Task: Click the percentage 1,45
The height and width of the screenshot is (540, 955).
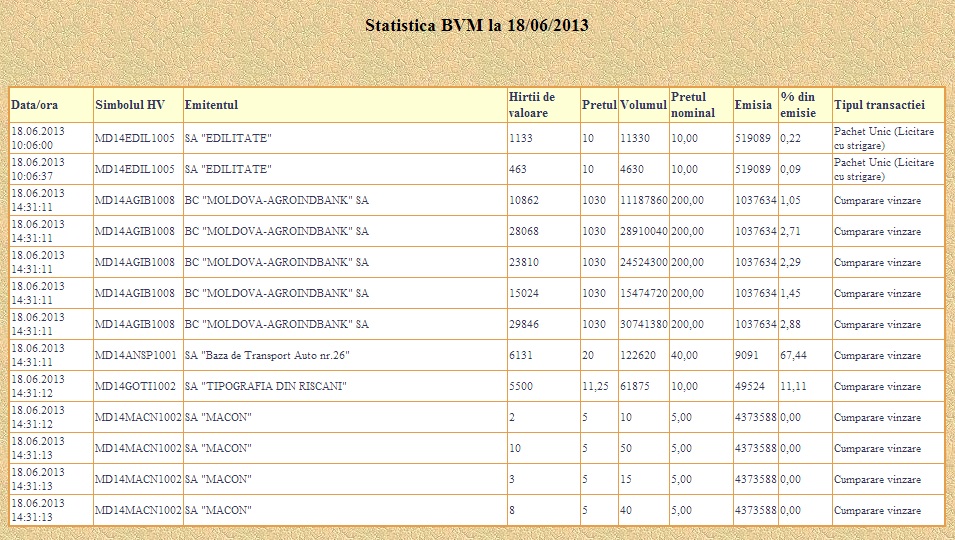Action: (791, 293)
